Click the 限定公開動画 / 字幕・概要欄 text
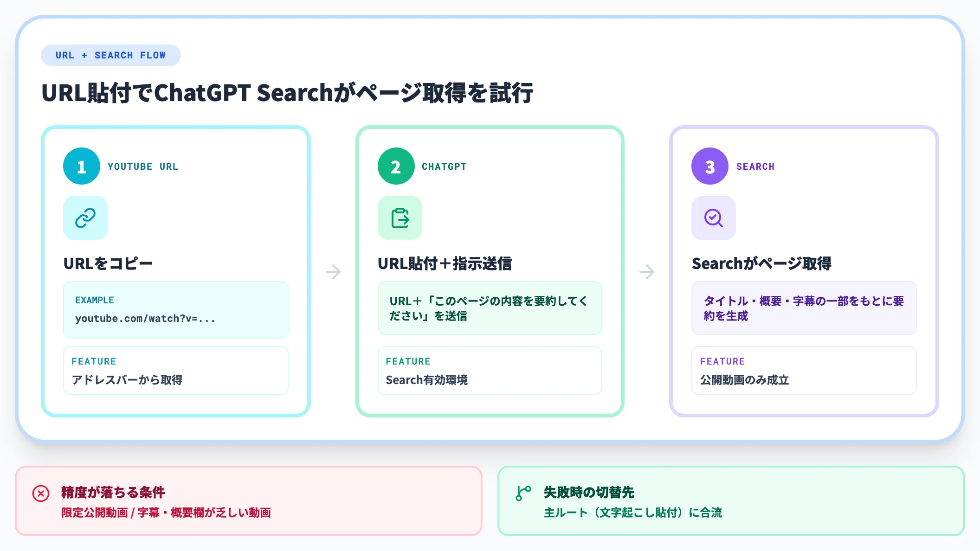This screenshot has width=980, height=551. click(x=166, y=513)
